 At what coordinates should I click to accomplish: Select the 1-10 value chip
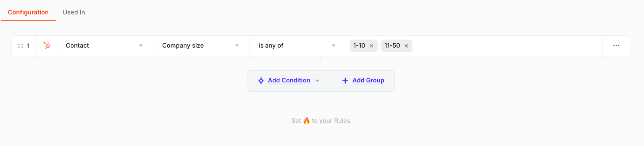coord(359,46)
